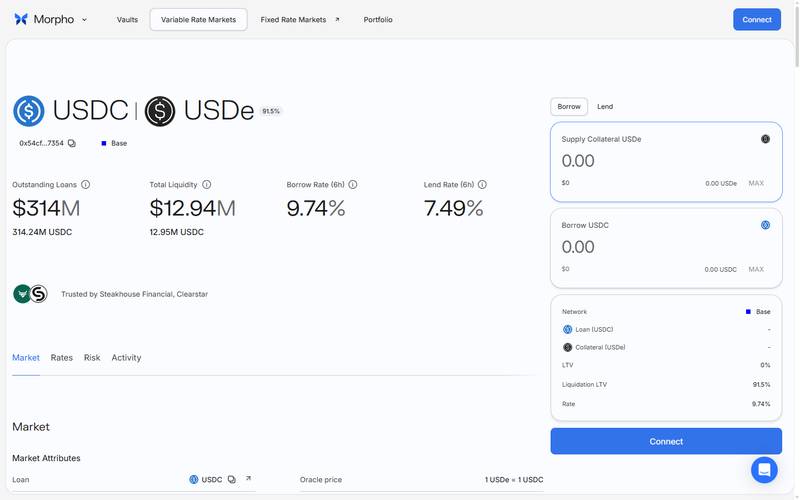Click the Clearstar curator icon
Viewport: 800px width, 500px height.
tap(39, 294)
